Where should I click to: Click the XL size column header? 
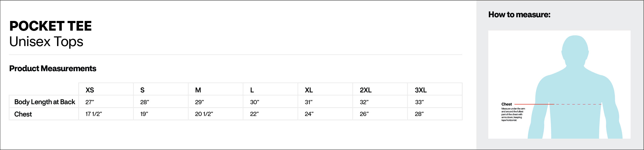tap(309, 90)
